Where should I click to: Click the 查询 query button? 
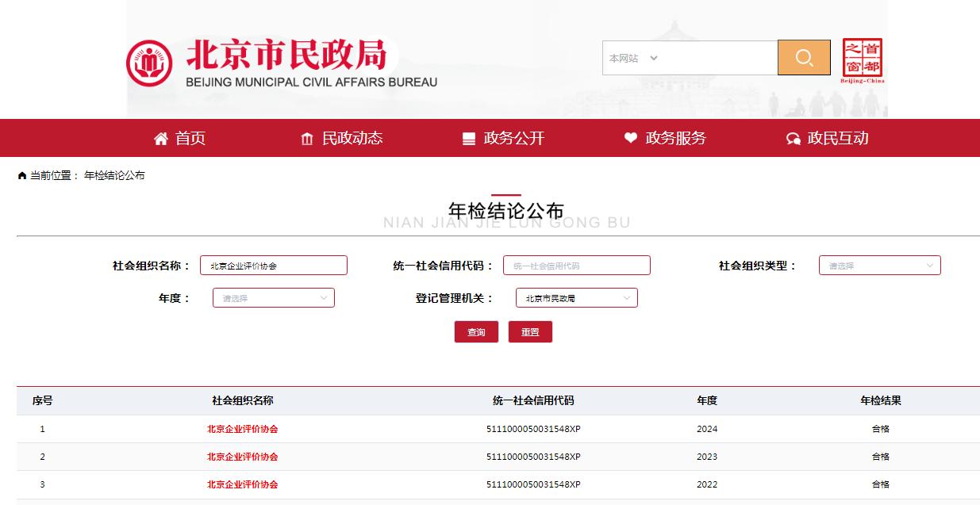click(x=476, y=332)
